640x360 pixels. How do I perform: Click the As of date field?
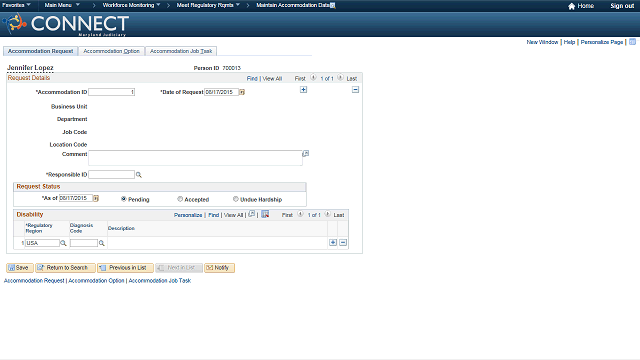(x=76, y=198)
